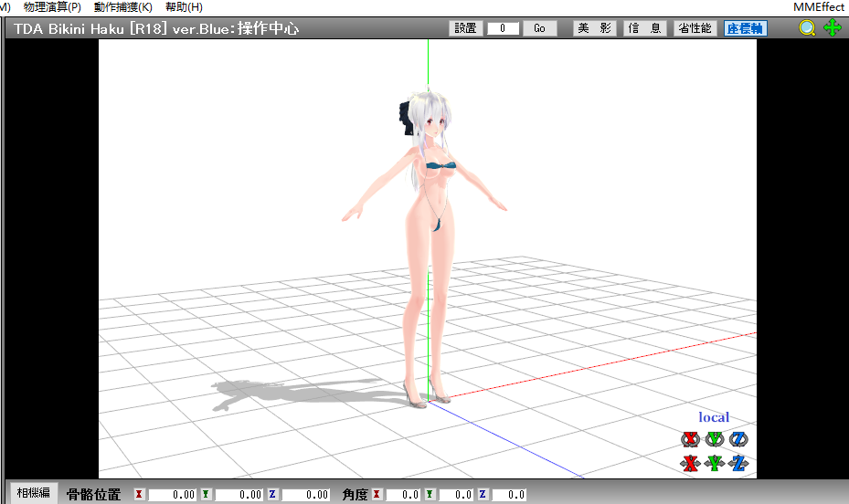Click the green Y-axis rotation icon
Image resolution: width=849 pixels, height=504 pixels.
click(x=715, y=440)
